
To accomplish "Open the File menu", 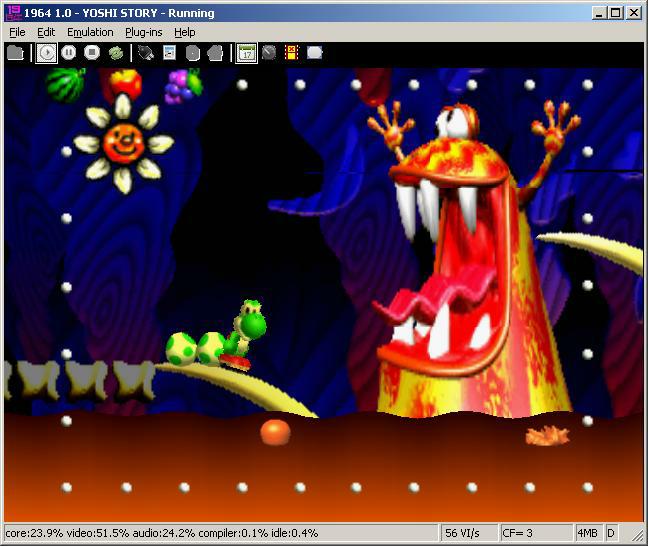I will 17,32.
